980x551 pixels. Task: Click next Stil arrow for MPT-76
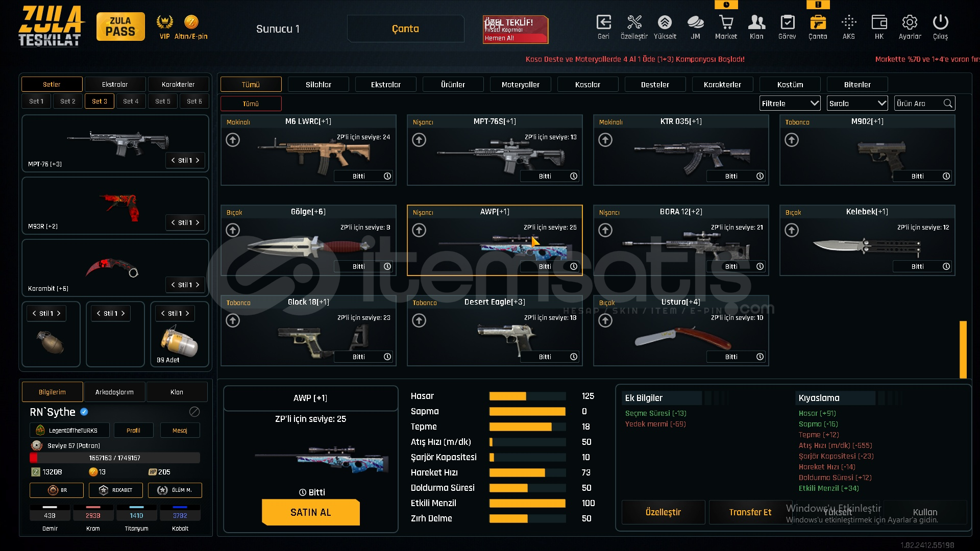coord(198,160)
